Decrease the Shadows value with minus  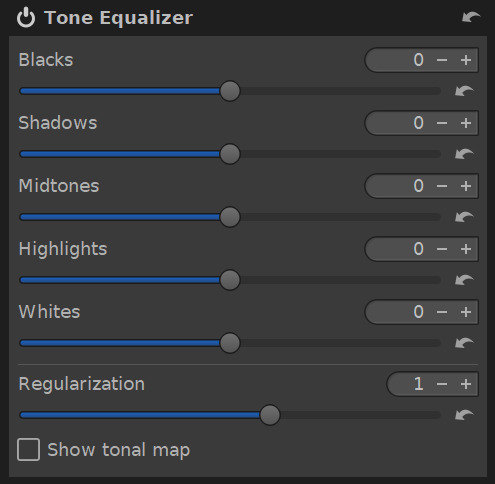(x=442, y=123)
